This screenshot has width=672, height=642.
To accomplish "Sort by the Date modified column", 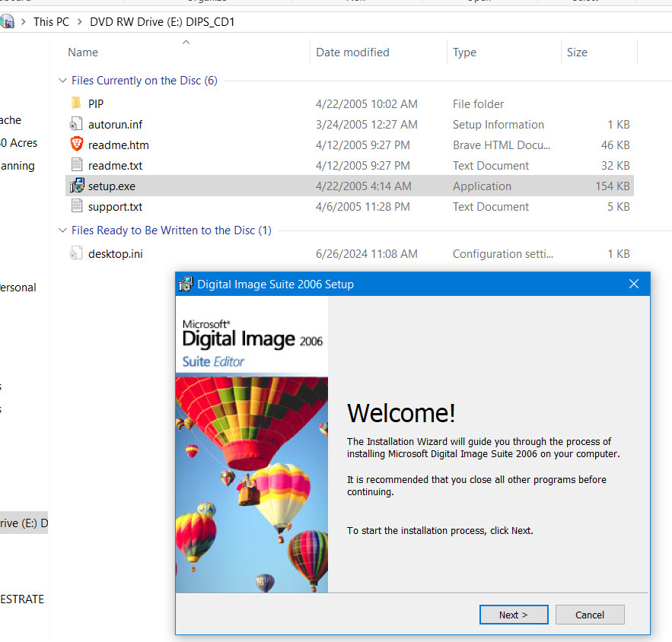I will (x=352, y=52).
